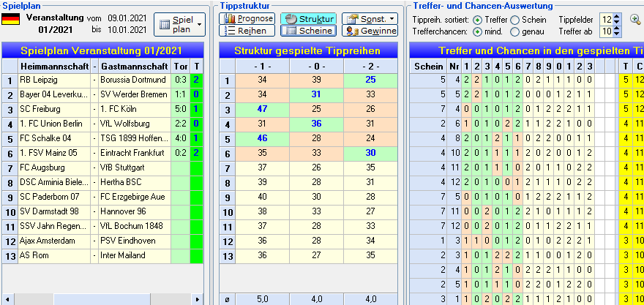The image size is (644, 305).
Task: Click the blue value 30 in row 6
Action: (x=370, y=153)
